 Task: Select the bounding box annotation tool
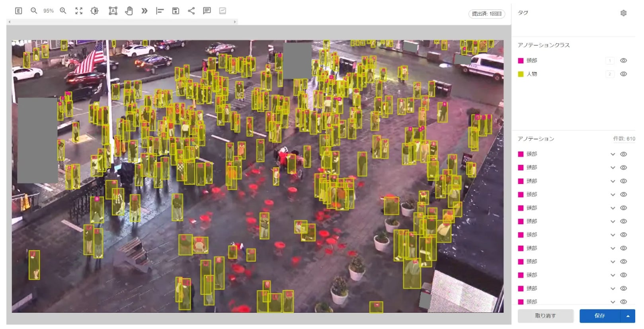(113, 11)
